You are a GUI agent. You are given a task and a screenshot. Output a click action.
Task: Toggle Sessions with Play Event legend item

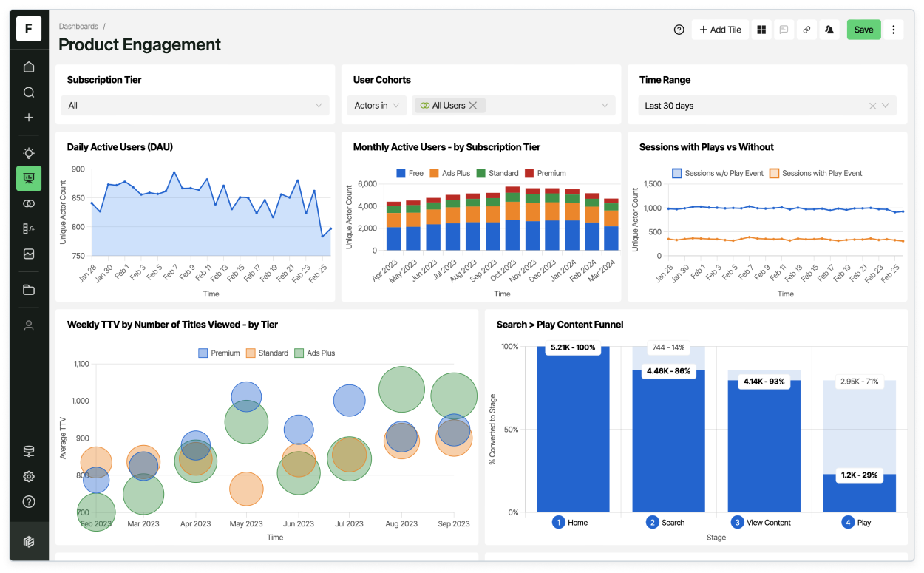pyautogui.click(x=816, y=173)
